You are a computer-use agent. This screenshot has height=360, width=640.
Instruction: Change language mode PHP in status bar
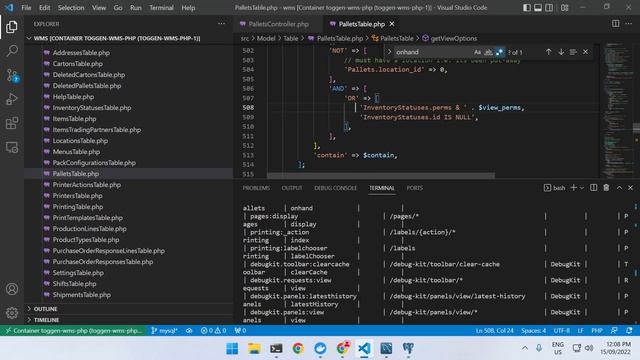pos(597,331)
